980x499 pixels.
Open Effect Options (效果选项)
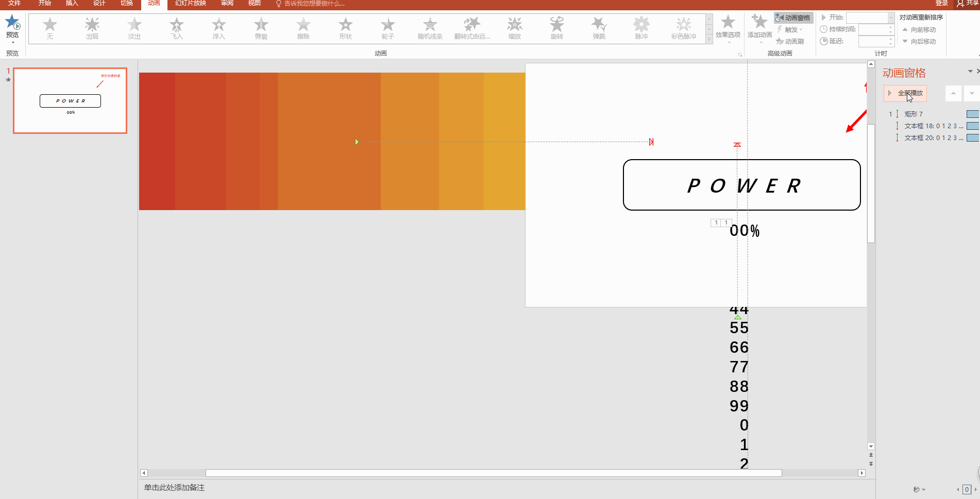pos(728,28)
